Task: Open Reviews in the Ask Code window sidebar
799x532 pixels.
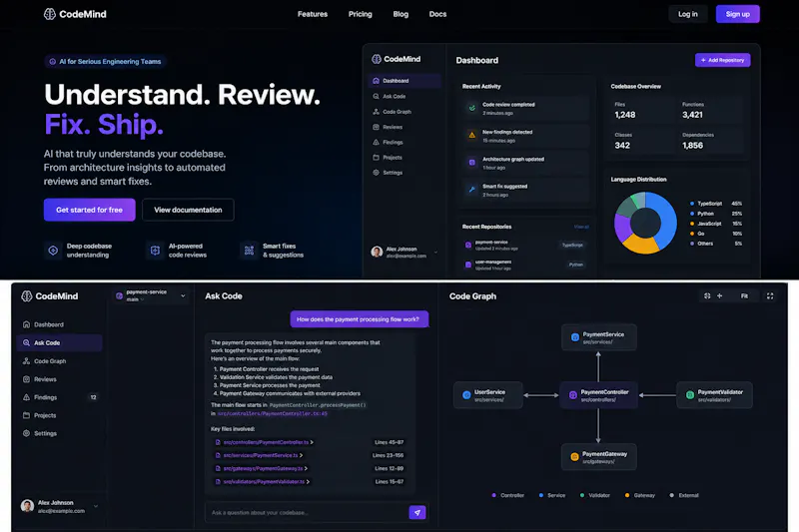Action: [x=59, y=379]
